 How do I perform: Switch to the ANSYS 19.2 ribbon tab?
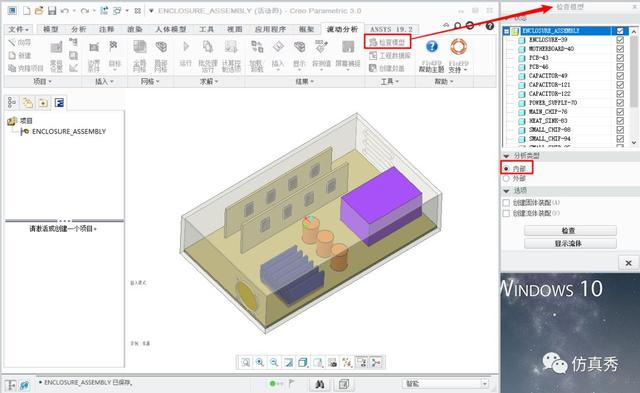point(391,29)
